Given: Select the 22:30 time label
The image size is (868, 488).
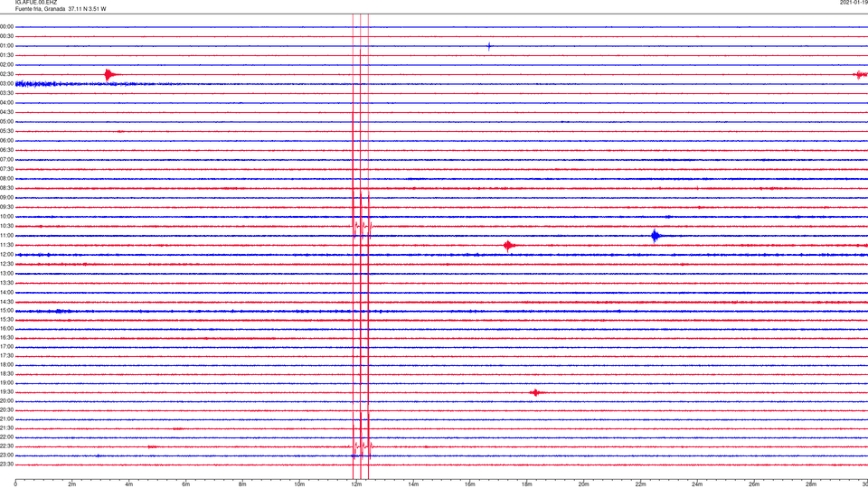Looking at the screenshot, I should pos(6,446).
